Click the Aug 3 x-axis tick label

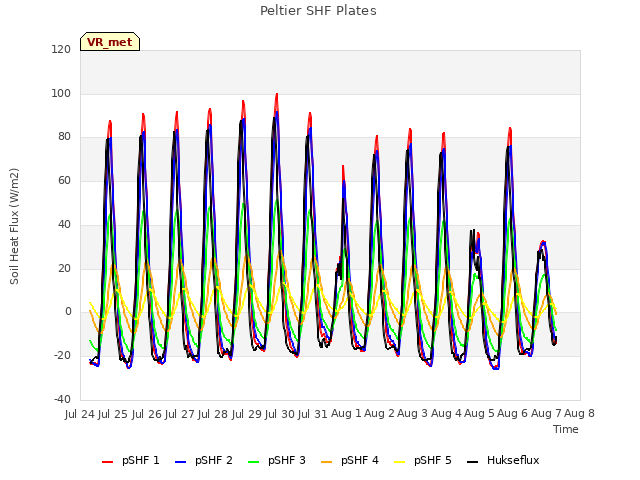point(413,413)
